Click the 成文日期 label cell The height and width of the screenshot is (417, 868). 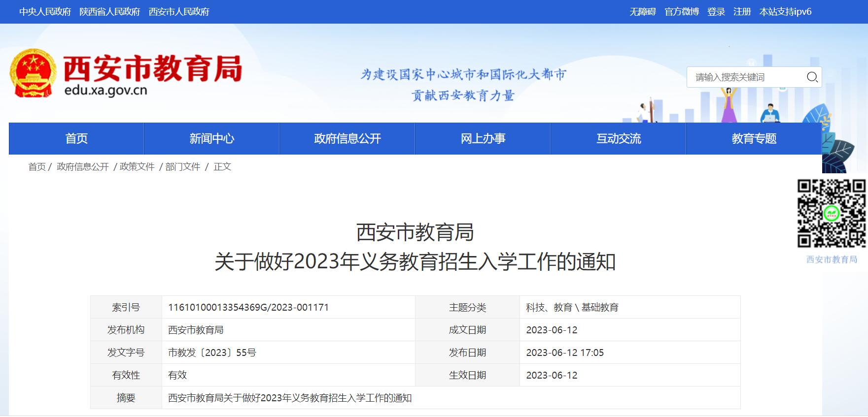coord(467,330)
